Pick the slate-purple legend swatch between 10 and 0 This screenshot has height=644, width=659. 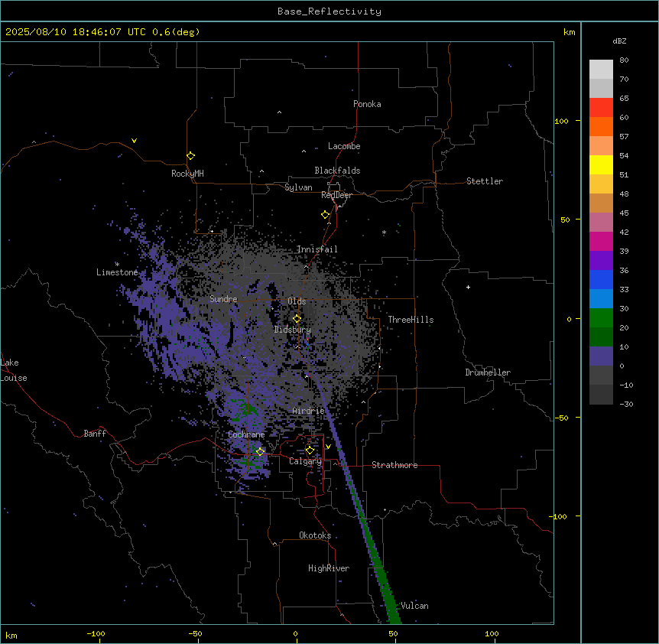pyautogui.click(x=601, y=356)
